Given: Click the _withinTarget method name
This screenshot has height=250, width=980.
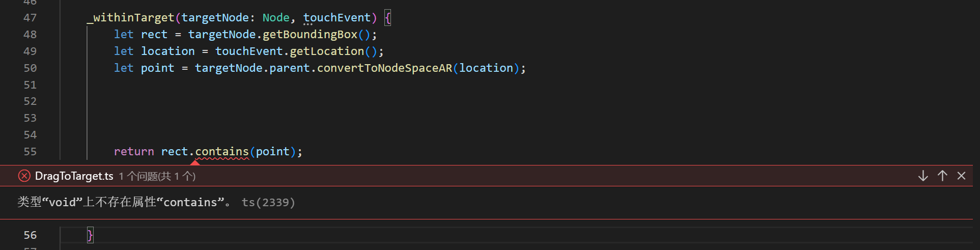Looking at the screenshot, I should [131, 18].
